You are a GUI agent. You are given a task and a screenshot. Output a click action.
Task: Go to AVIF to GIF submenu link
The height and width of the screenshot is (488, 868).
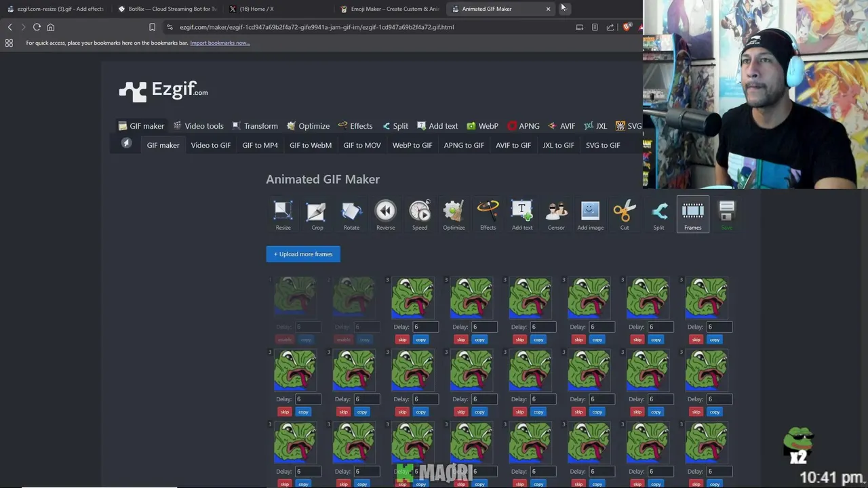pyautogui.click(x=513, y=145)
